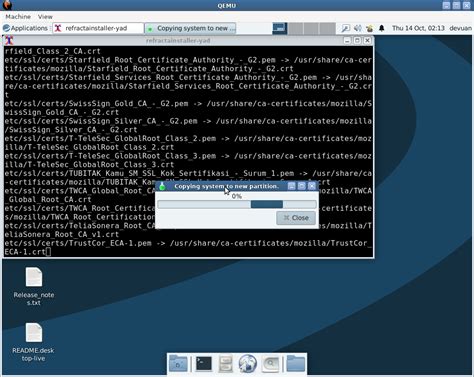Select the first active workspace

pos(279,28)
